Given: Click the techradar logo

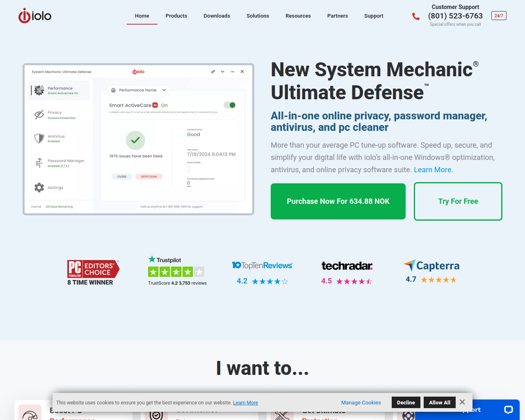Looking at the screenshot, I should (x=347, y=266).
